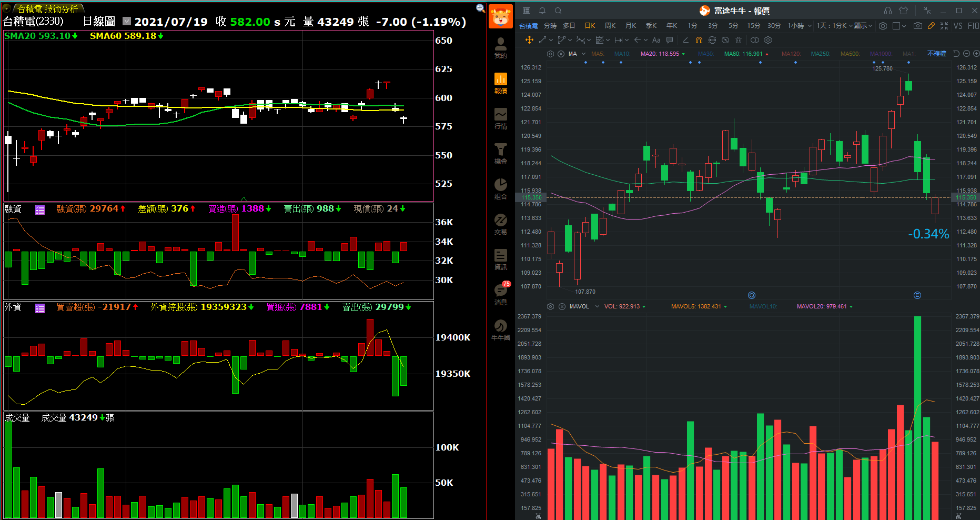Toggle the drawing pencil tool
Screen dimensions: 980x520
click(931, 25)
